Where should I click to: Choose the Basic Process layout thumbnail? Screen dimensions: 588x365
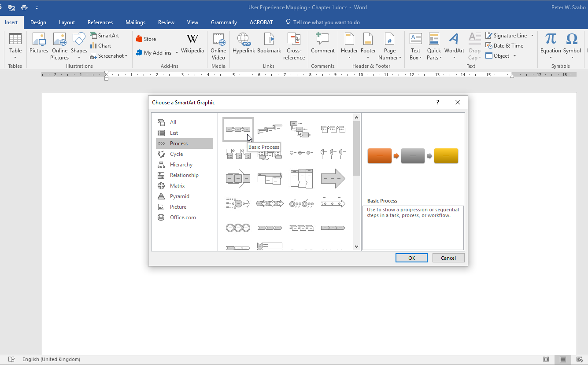pos(238,129)
